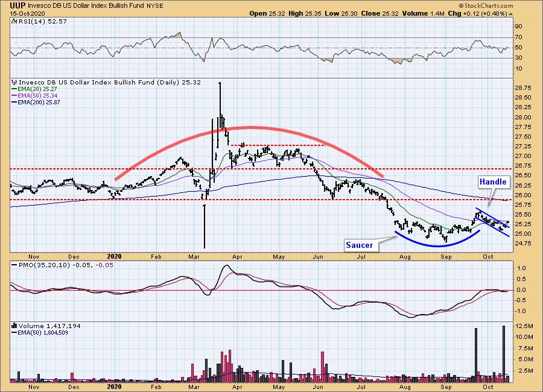
Task: Click the Low 25.30 value
Action: point(341,13)
